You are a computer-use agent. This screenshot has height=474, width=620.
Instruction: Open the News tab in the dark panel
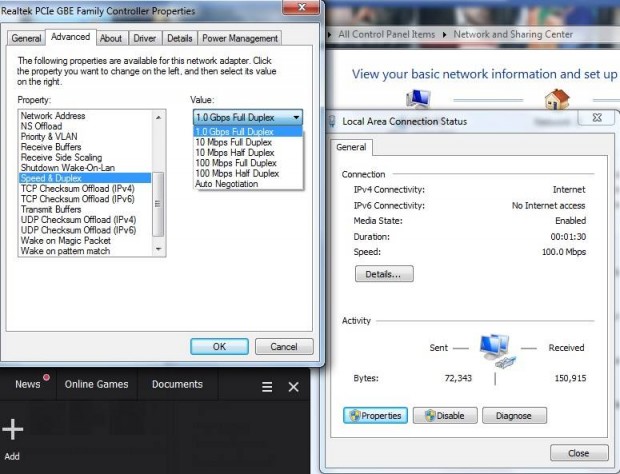pyautogui.click(x=28, y=384)
